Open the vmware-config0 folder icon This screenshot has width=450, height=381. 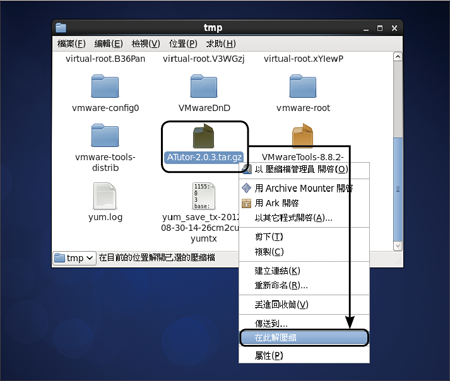tap(105, 86)
